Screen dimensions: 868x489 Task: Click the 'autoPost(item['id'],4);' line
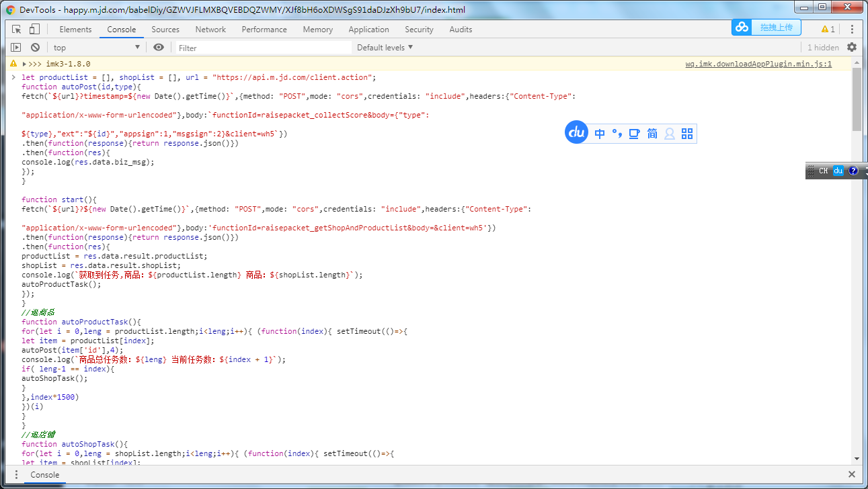click(x=73, y=350)
